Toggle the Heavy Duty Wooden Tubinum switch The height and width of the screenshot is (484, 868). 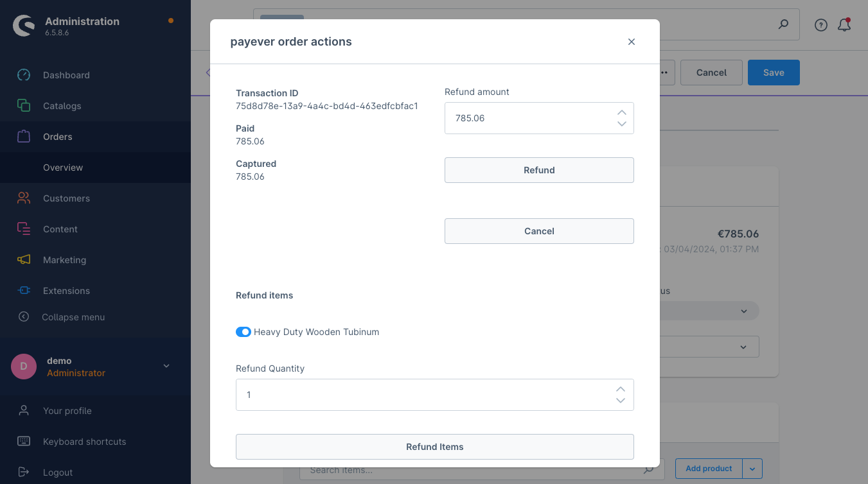244,332
